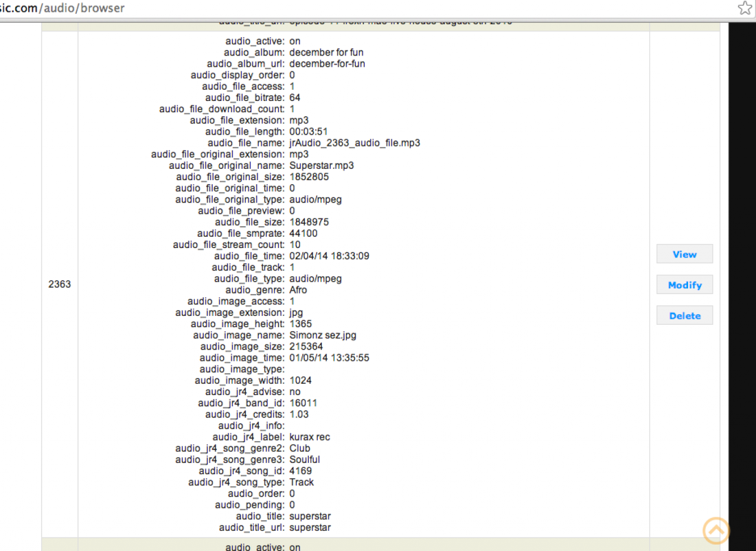Click the audio_album value december for fun
This screenshot has height=551, width=756.
point(326,53)
